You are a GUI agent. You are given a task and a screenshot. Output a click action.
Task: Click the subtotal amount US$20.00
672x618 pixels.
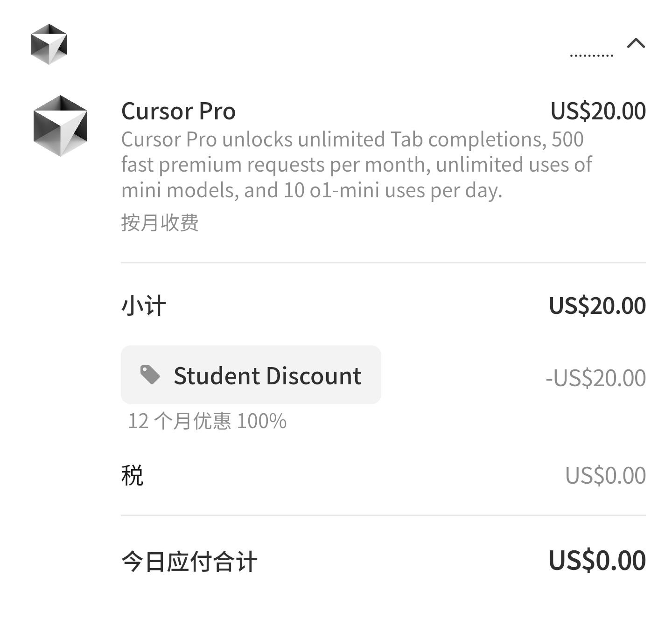click(x=597, y=306)
